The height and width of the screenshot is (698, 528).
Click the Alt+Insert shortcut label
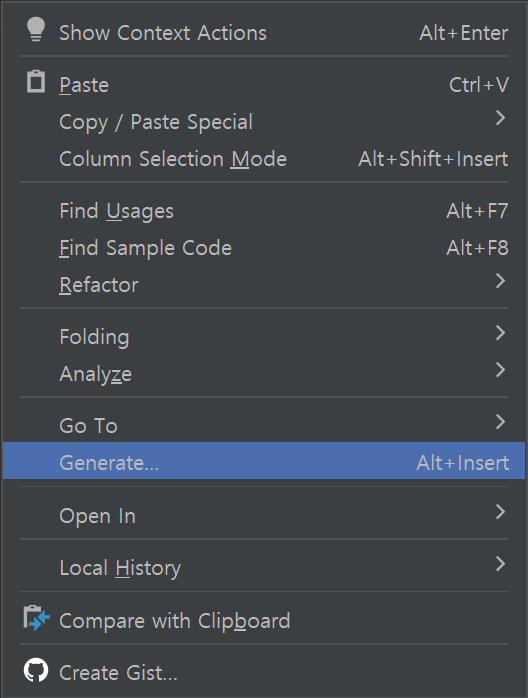463,463
